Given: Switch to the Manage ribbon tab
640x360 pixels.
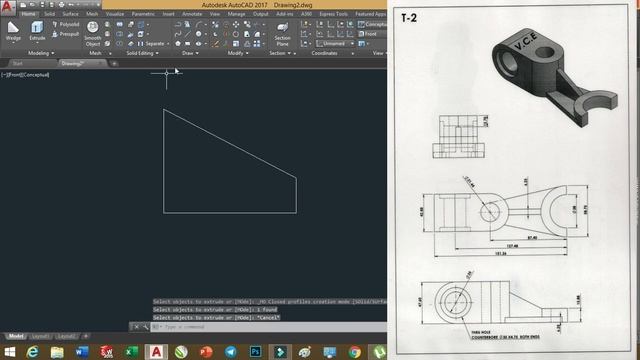Looking at the screenshot, I should coord(236,14).
